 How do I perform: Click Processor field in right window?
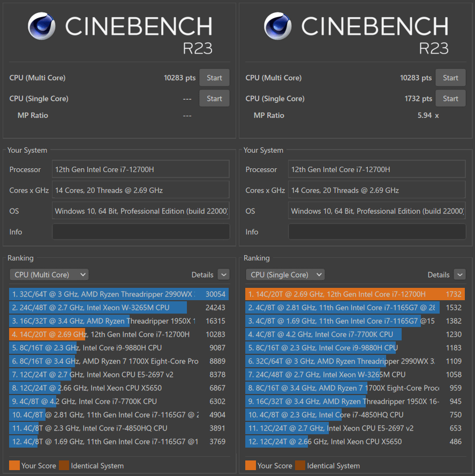(376, 169)
